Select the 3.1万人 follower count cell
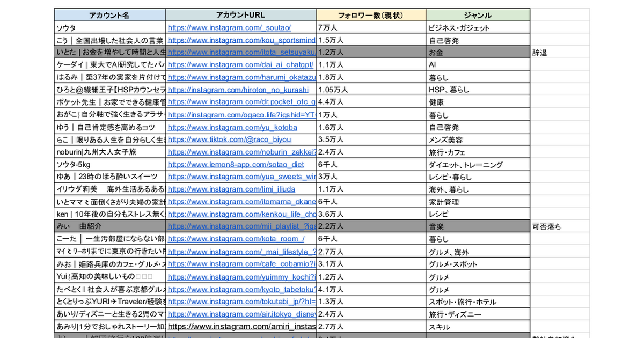Viewport: 644px width, 338px height. (x=371, y=264)
